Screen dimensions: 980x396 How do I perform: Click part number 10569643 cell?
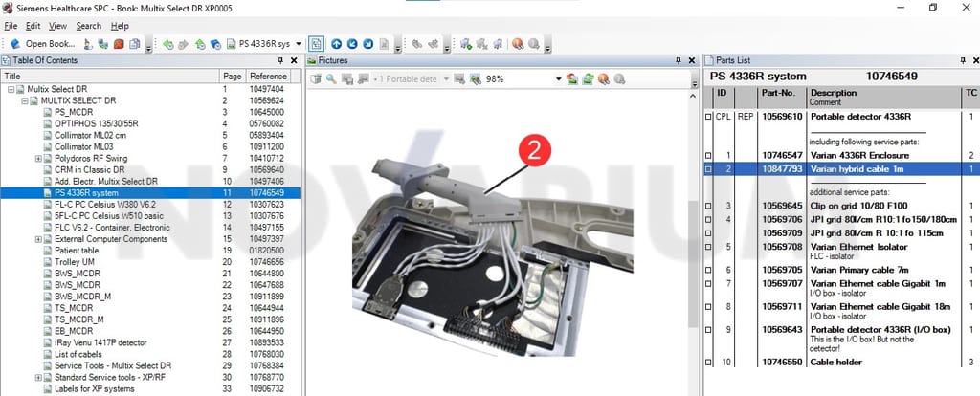click(782, 329)
